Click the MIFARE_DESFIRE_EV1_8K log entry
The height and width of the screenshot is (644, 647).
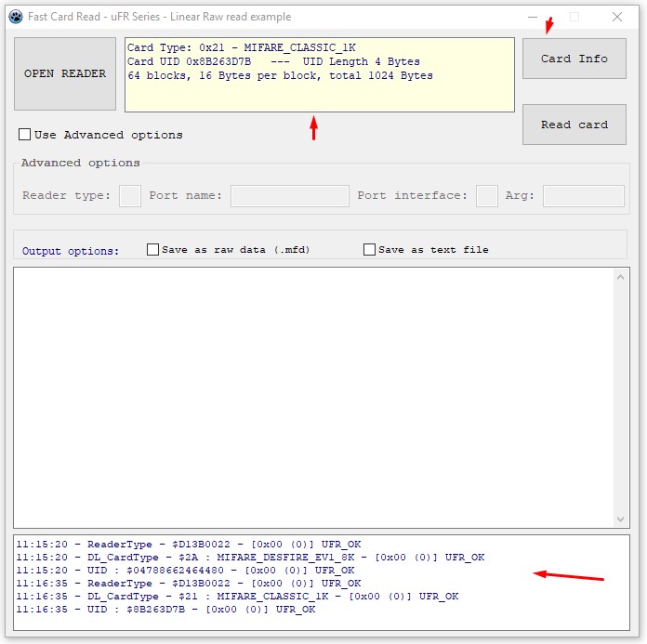(250, 557)
